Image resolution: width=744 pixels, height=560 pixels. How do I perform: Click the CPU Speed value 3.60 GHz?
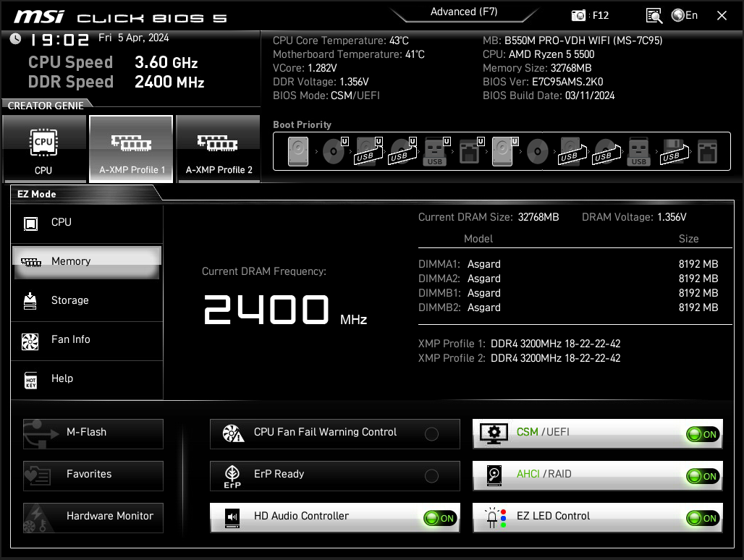pyautogui.click(x=166, y=63)
